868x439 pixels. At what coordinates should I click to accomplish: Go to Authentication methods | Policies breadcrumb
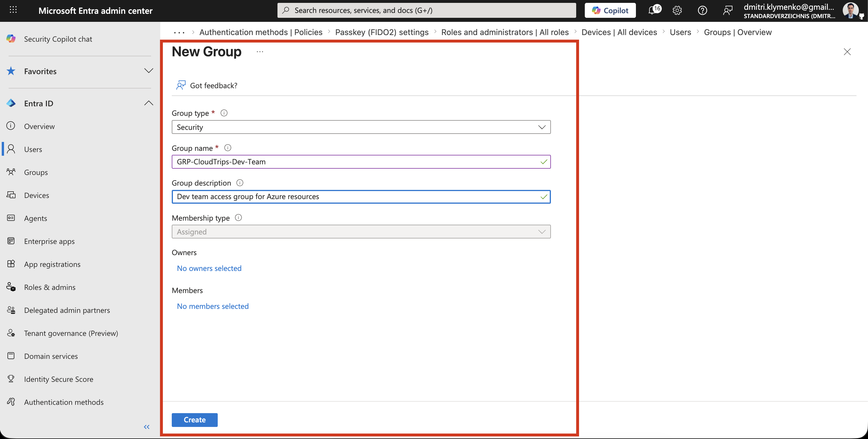click(x=261, y=32)
